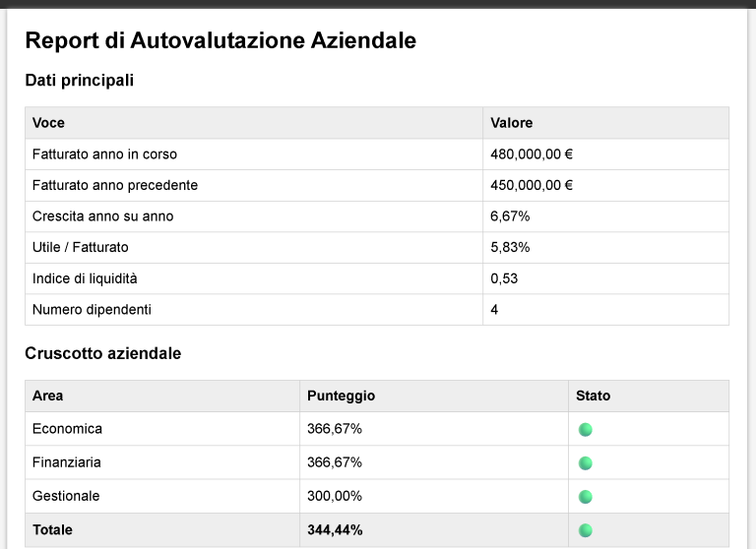756x549 pixels.
Task: Click the Voce column header
Action: click(48, 123)
